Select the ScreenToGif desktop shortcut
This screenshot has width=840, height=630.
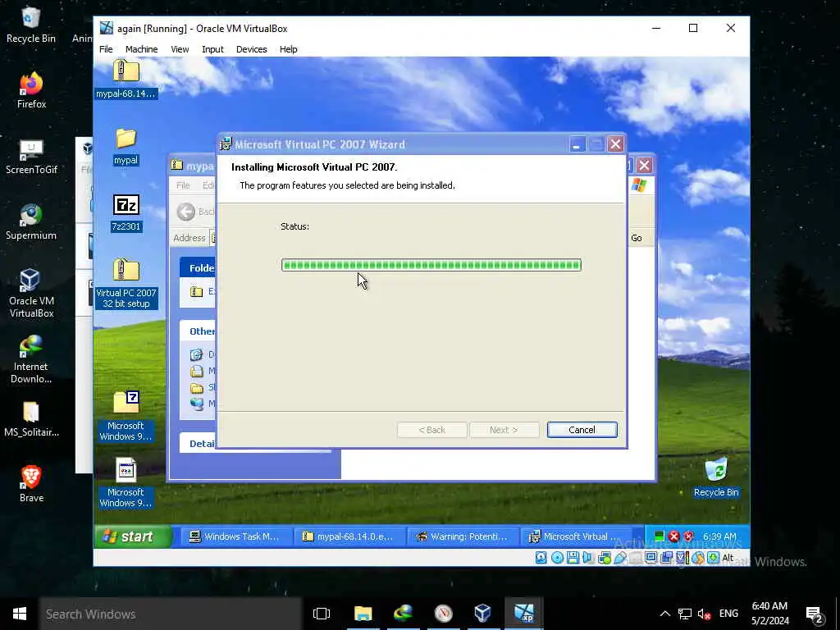[x=31, y=157]
